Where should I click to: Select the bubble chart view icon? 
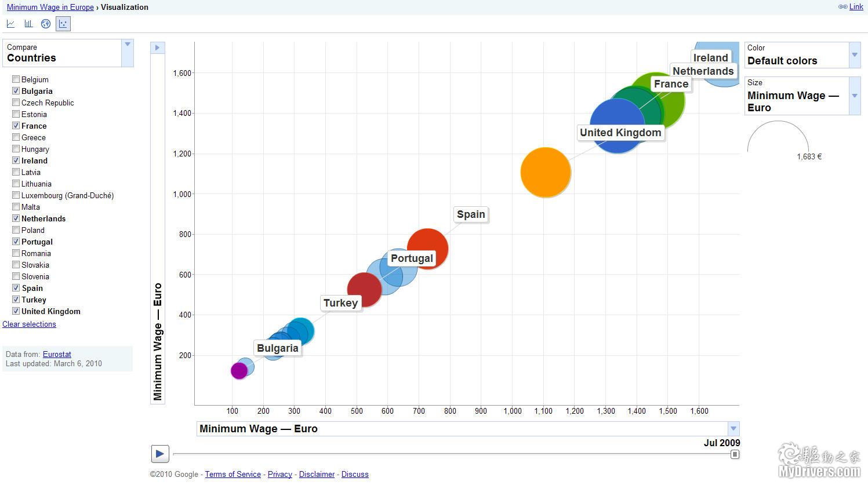click(63, 24)
